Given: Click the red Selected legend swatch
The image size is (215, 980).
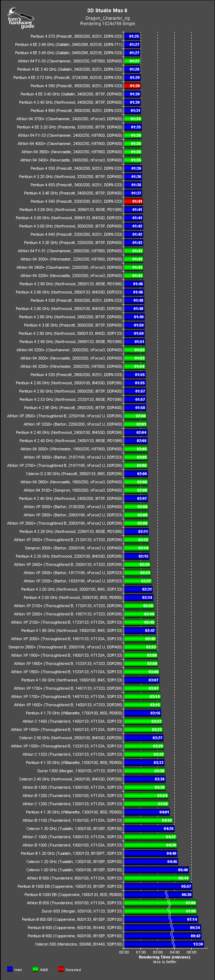Looking at the screenshot, I should pos(61,969).
